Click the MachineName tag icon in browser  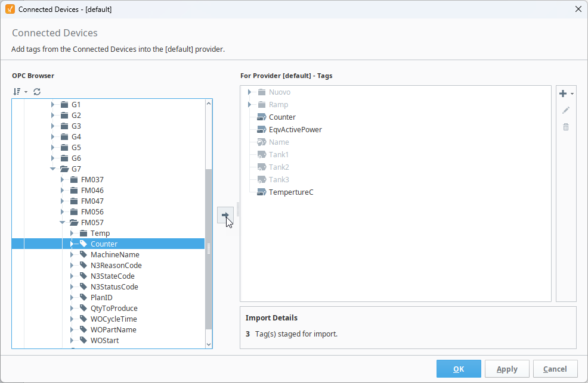click(x=83, y=255)
